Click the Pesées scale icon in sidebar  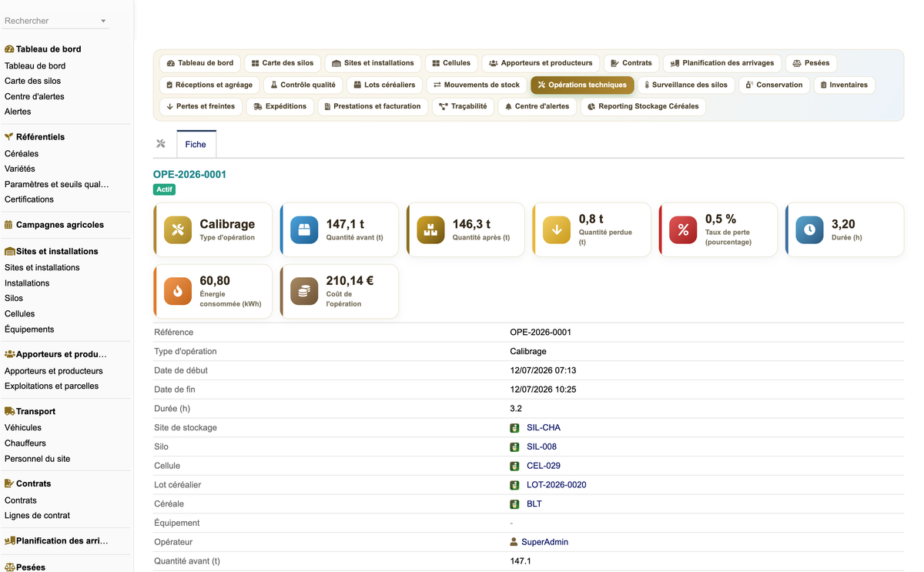pyautogui.click(x=10, y=567)
